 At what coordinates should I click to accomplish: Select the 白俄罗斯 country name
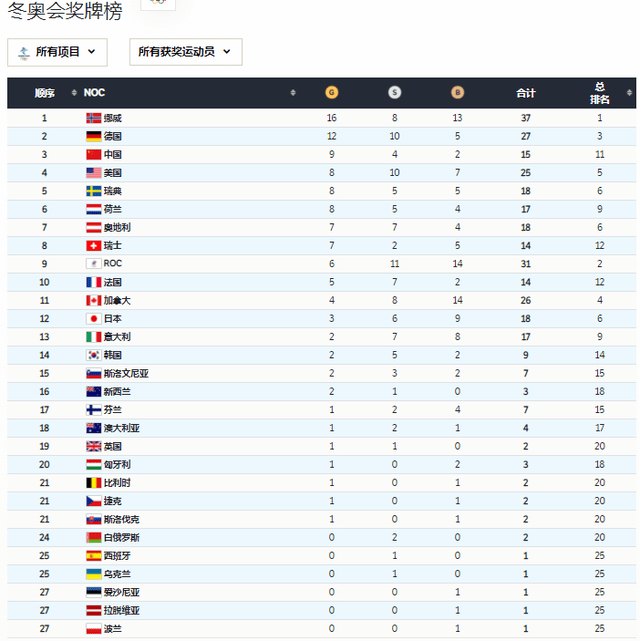121,538
